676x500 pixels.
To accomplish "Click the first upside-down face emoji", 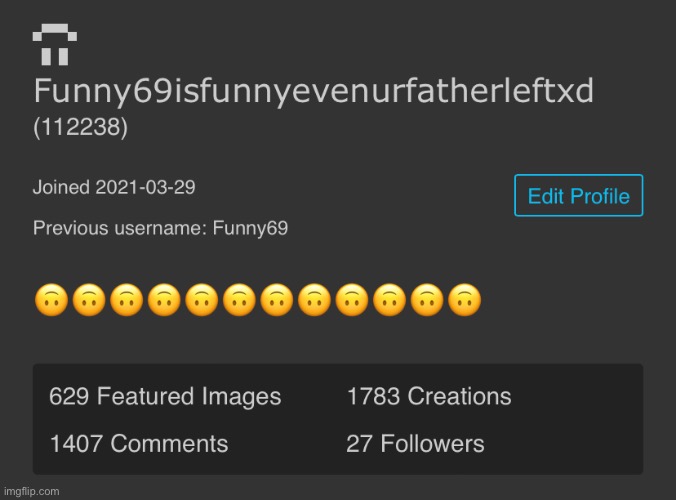I will [51, 300].
